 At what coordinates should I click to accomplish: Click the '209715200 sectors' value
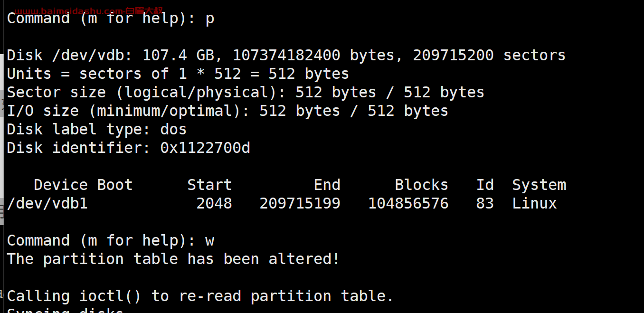[489, 56]
